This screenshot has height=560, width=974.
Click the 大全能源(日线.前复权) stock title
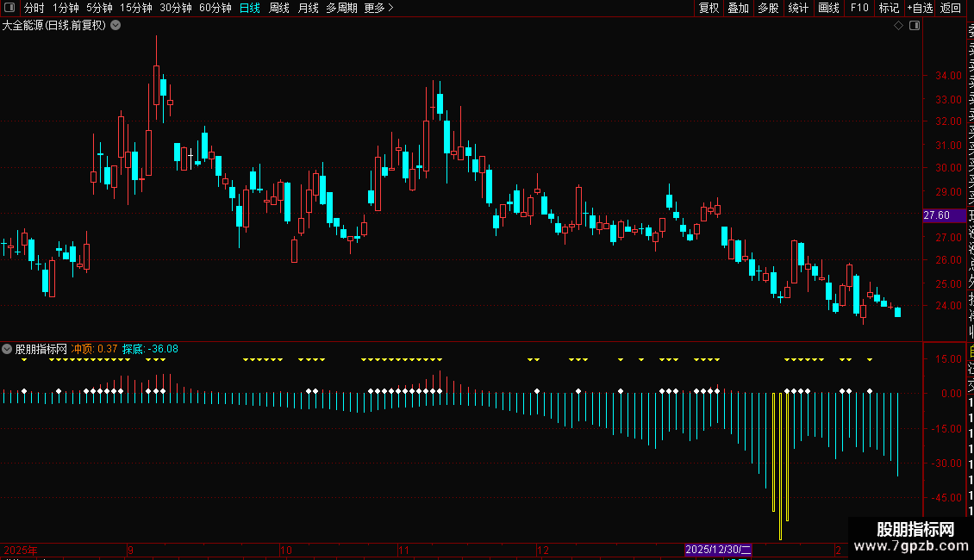tap(54, 26)
